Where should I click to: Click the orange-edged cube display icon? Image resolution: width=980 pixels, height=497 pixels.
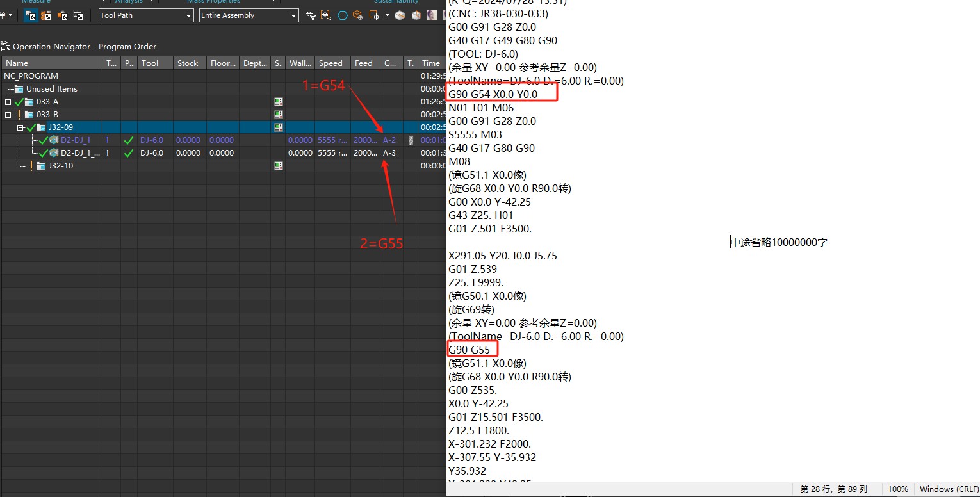416,15
